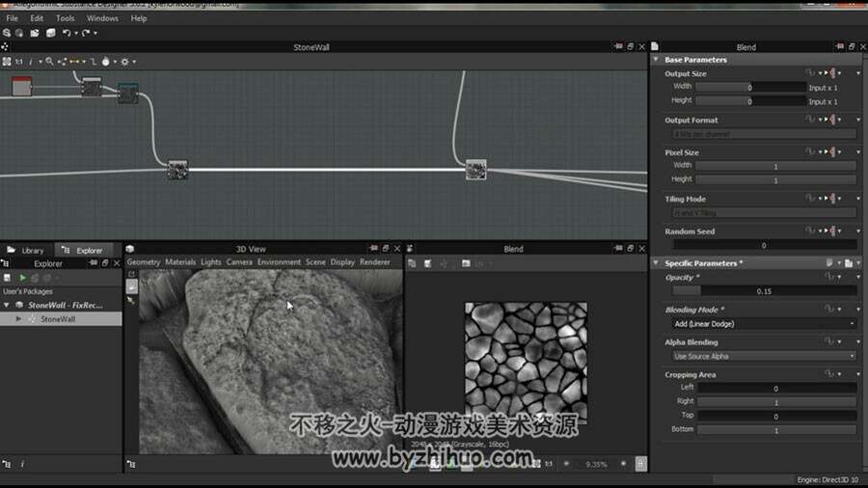The height and width of the screenshot is (488, 868).
Task: Collapse the Specific Parameters section
Action: [656, 263]
